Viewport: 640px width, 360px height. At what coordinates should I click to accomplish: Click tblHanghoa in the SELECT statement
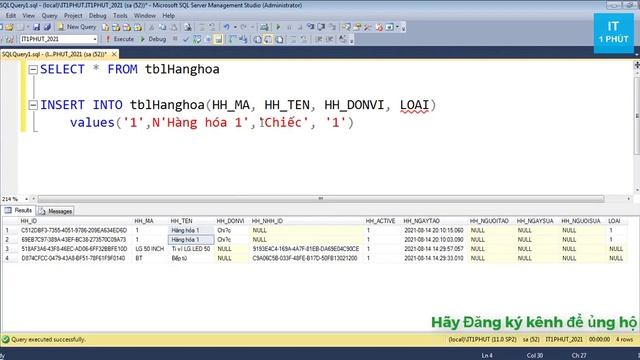pos(182,69)
